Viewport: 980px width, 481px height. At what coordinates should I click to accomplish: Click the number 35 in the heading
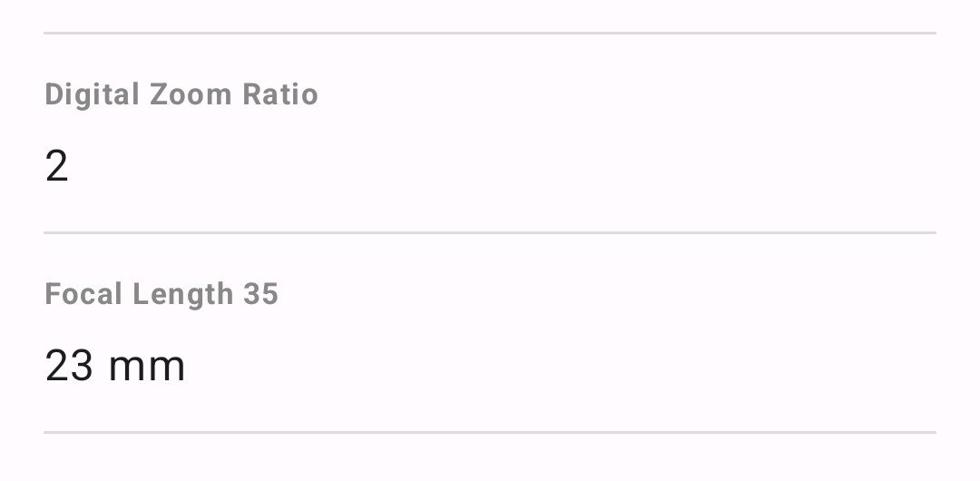[x=260, y=294]
